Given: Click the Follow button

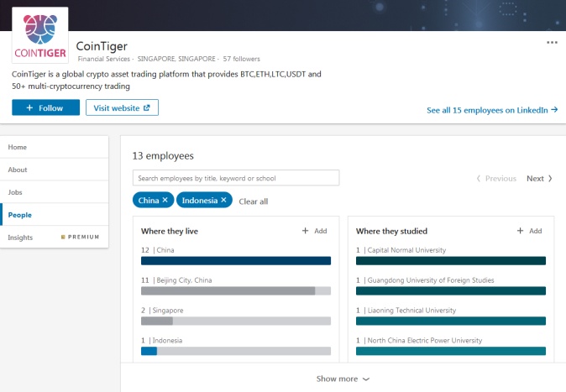Looking at the screenshot, I should 46,107.
